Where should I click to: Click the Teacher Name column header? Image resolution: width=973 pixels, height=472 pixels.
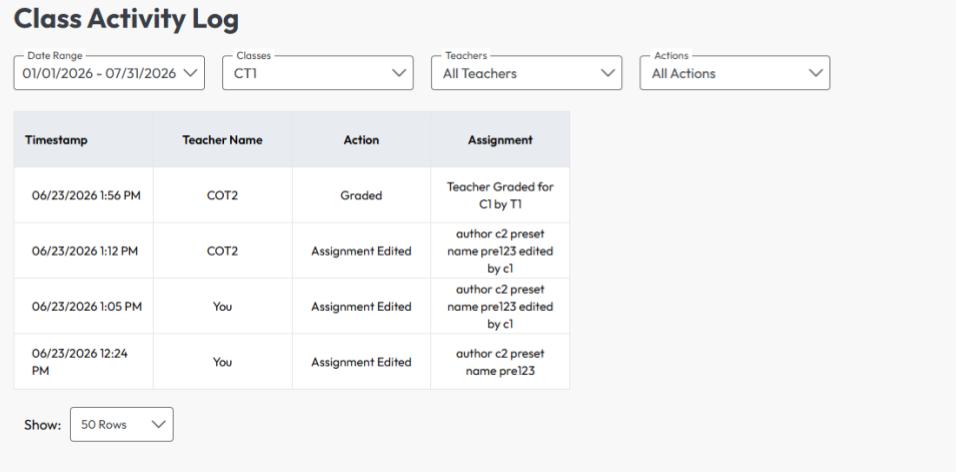222,140
